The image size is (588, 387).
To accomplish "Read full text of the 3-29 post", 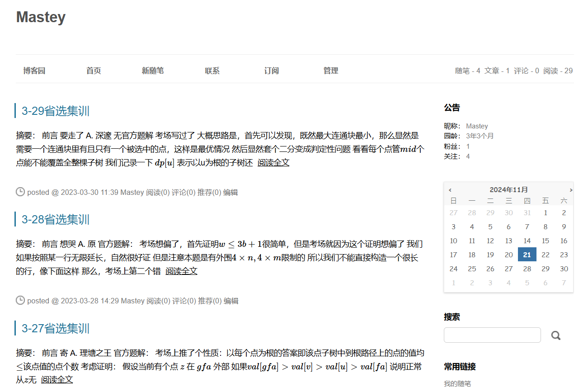I will [273, 163].
